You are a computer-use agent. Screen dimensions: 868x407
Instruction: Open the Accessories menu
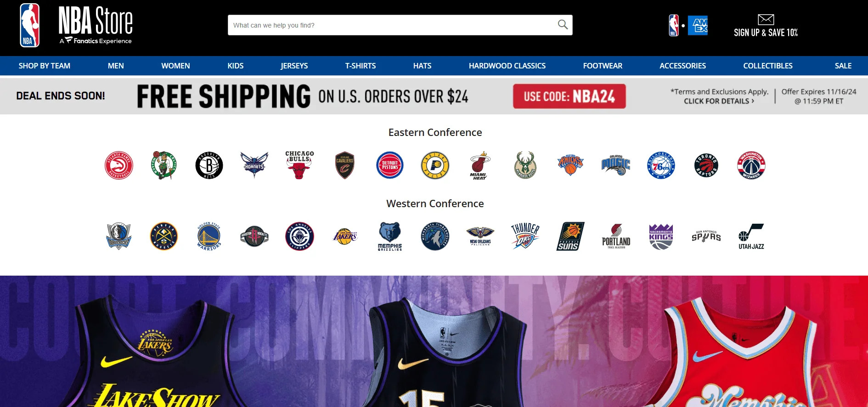(682, 66)
